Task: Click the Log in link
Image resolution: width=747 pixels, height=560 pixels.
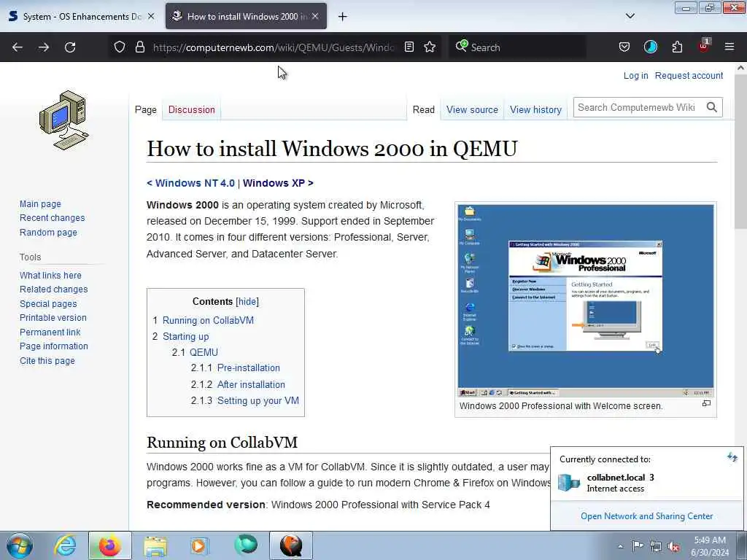Action: pos(635,76)
